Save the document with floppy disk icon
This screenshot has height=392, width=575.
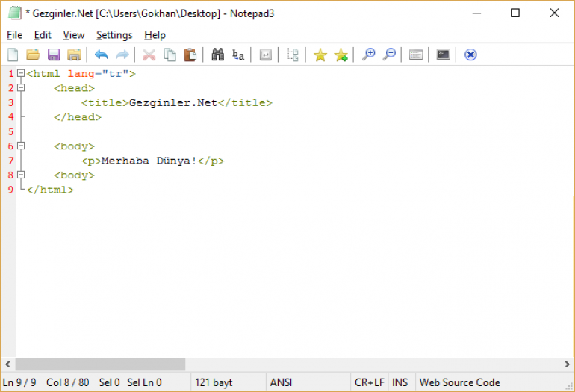(x=54, y=55)
